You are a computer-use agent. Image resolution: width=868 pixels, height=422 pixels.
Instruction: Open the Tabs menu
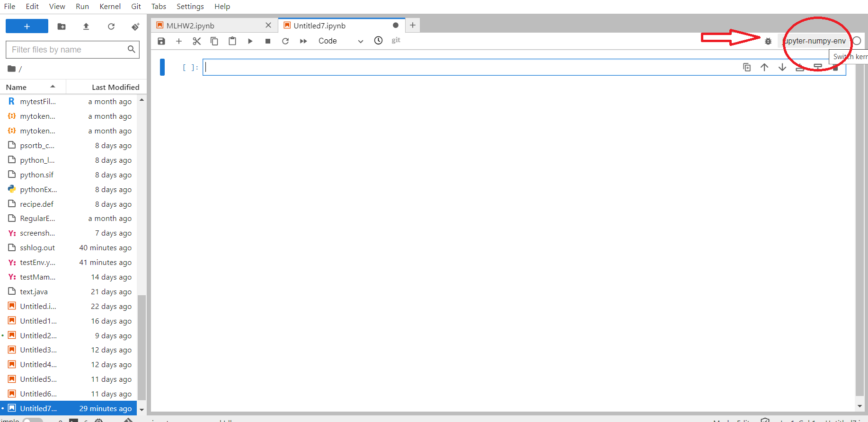[159, 7]
